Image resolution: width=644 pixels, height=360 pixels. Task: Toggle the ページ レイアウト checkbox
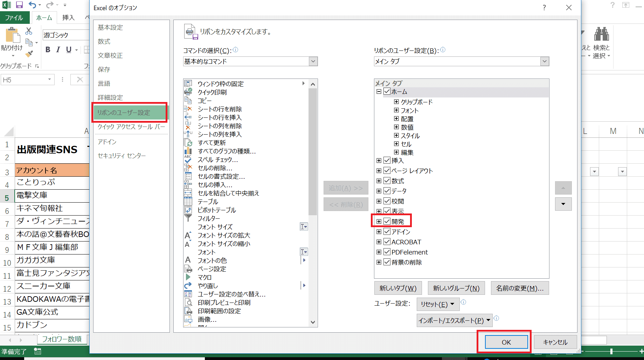pyautogui.click(x=387, y=171)
